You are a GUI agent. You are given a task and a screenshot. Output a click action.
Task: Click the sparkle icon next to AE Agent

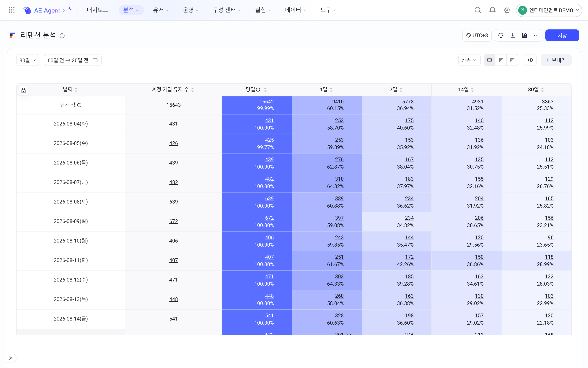coord(70,9)
